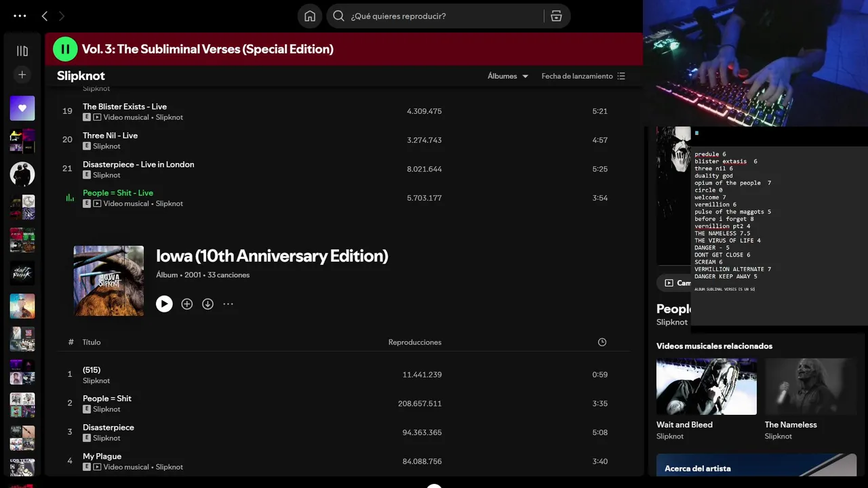Screen dimensions: 868x488
Task: Sort by the duration clock icon
Action: [x=602, y=342]
